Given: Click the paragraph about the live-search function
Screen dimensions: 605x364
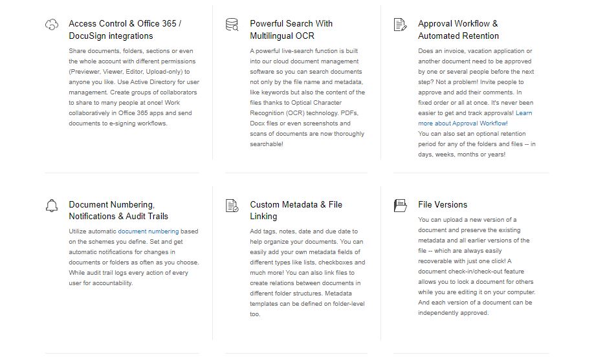Looking at the screenshot, I should click(x=307, y=98).
